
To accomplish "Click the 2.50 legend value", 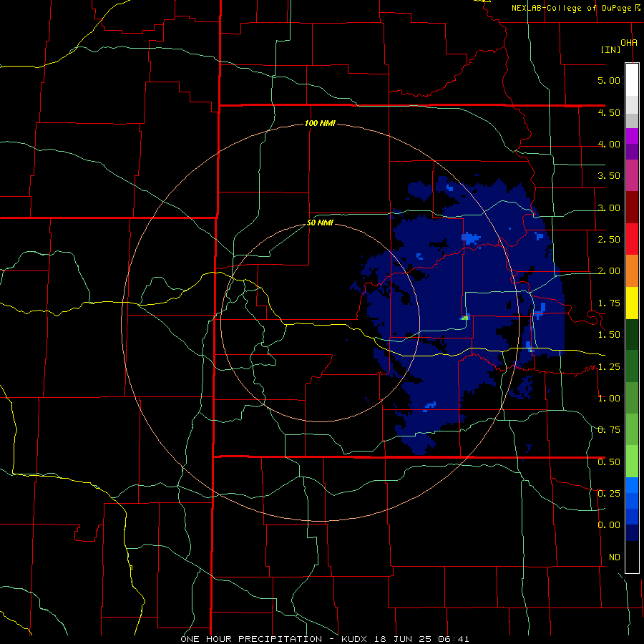I will tap(609, 240).
